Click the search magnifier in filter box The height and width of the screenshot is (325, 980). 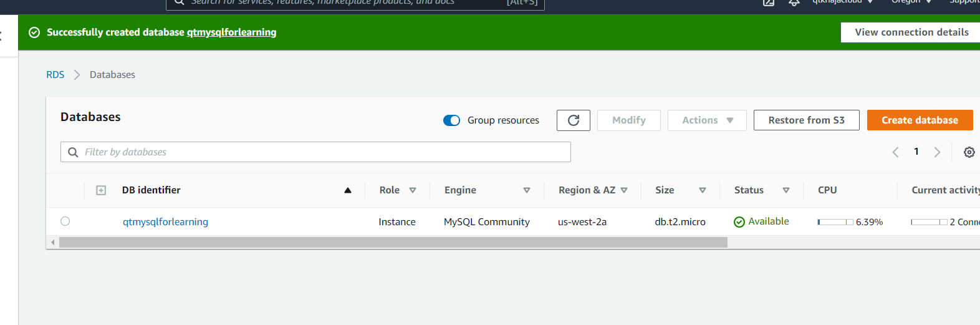(73, 152)
